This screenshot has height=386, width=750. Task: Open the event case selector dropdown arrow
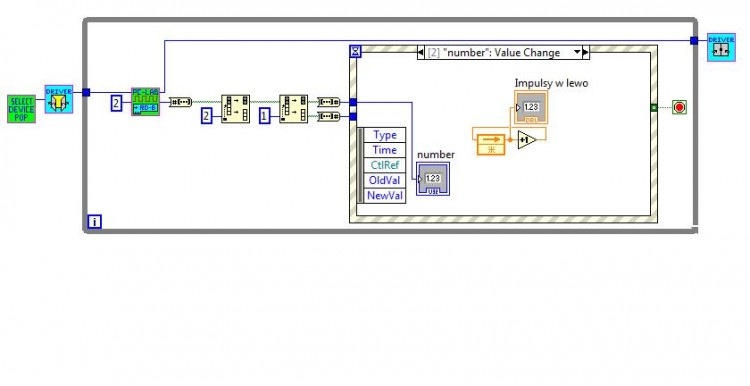coord(577,52)
